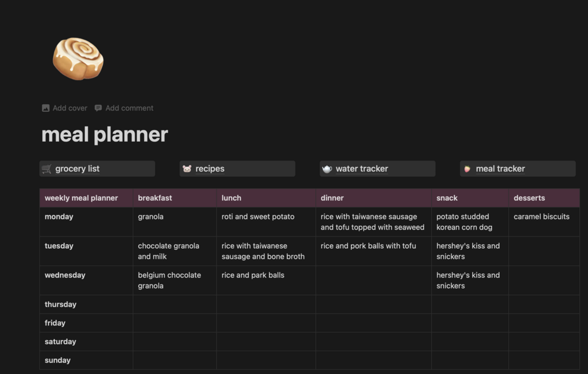Click the cinnamon roll page icon
This screenshot has width=588, height=374.
[78, 59]
